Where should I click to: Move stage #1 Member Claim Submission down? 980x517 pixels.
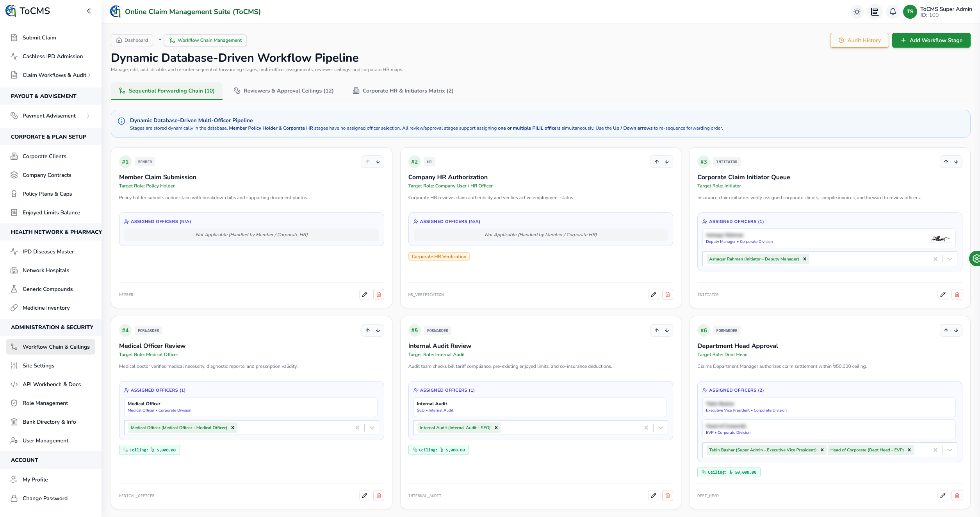(x=378, y=162)
